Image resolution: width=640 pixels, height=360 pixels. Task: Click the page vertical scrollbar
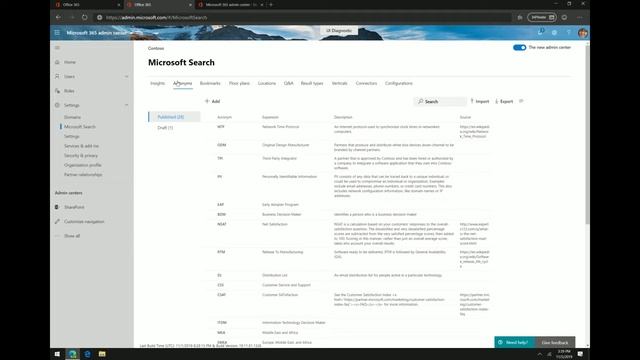587,135
